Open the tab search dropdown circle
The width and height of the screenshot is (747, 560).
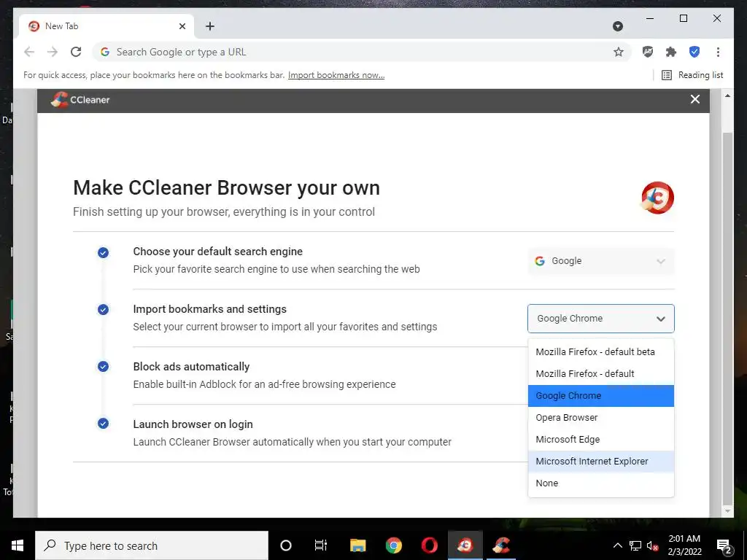pyautogui.click(x=618, y=26)
